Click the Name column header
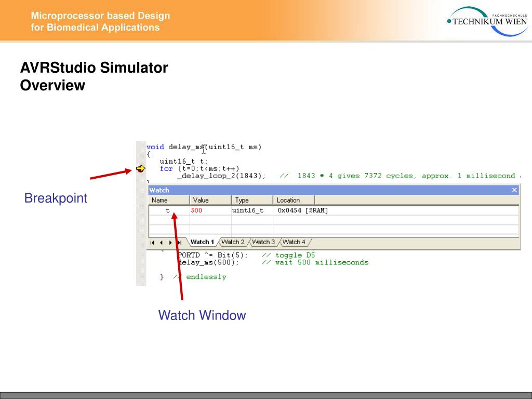The width and height of the screenshot is (532, 399). coord(169,200)
